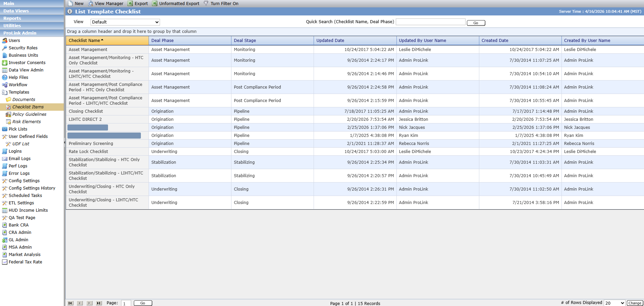Click the Perf Logs icon
This screenshot has height=306, width=644.
click(5, 166)
